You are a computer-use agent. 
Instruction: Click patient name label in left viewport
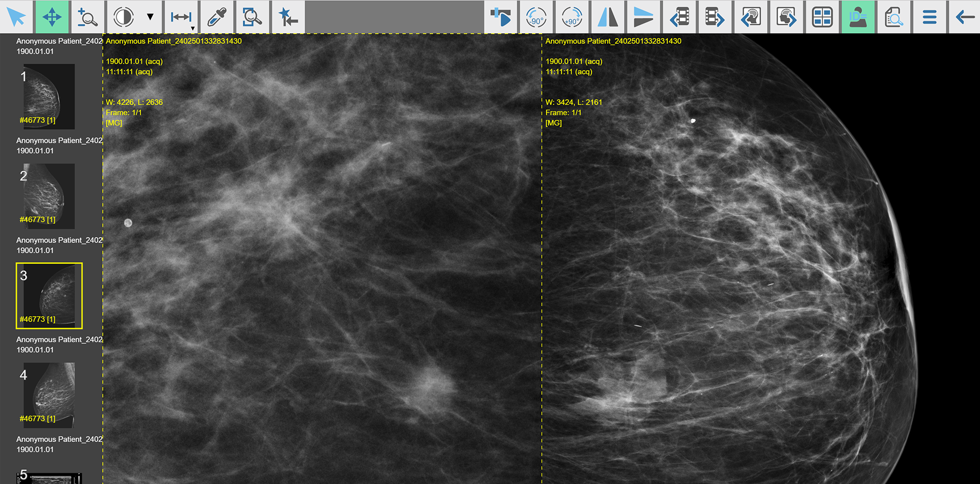(174, 41)
